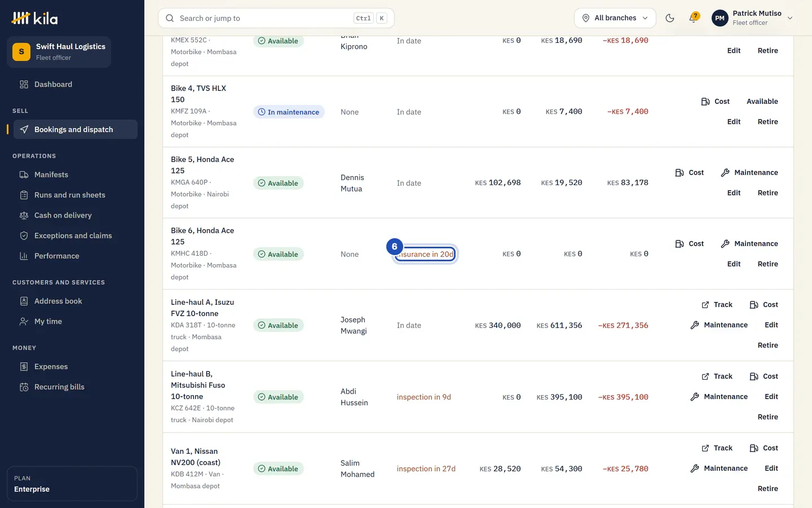
Task: Click Available badge for Bike 5
Action: pos(279,183)
